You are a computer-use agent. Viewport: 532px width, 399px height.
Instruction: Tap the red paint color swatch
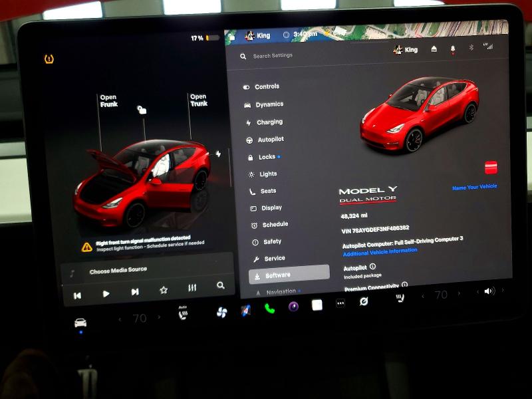coord(491,168)
